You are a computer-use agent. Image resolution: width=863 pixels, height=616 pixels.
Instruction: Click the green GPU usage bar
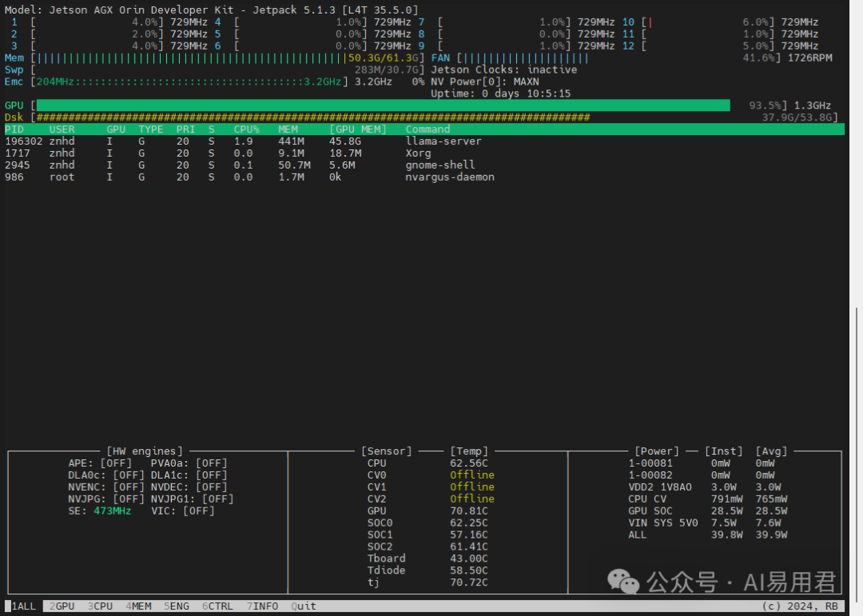point(383,105)
